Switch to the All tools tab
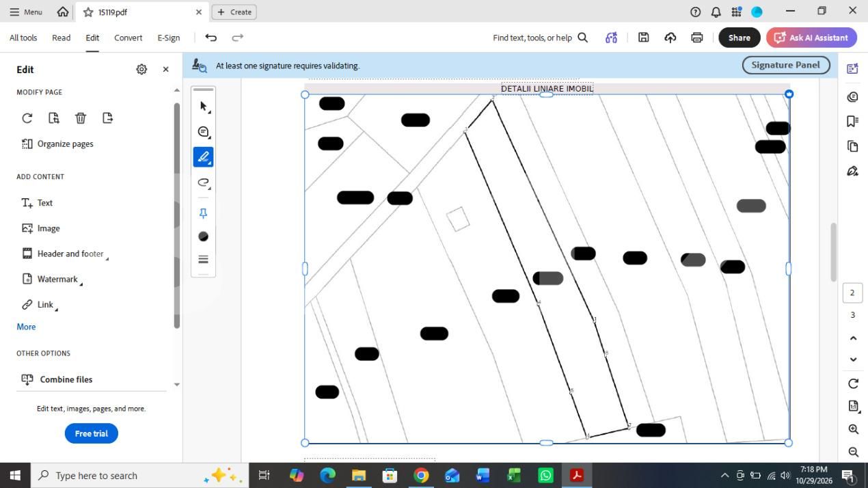The height and width of the screenshot is (488, 868). (23, 38)
